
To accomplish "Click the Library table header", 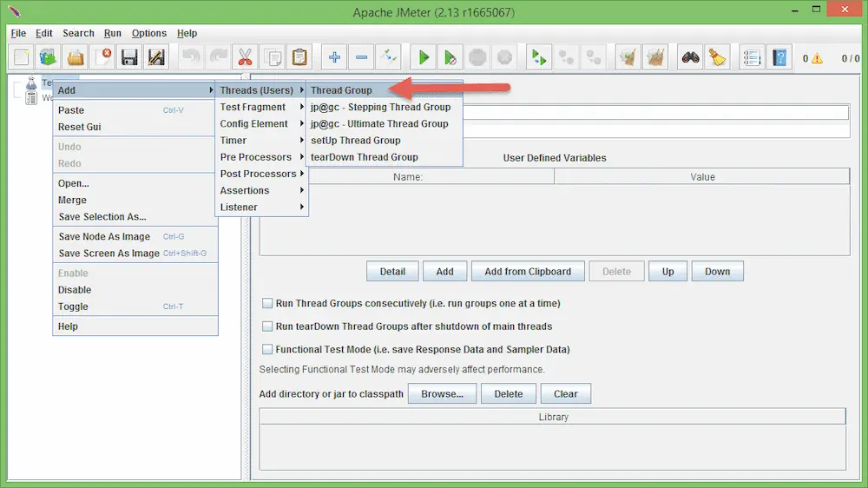I will 552,417.
